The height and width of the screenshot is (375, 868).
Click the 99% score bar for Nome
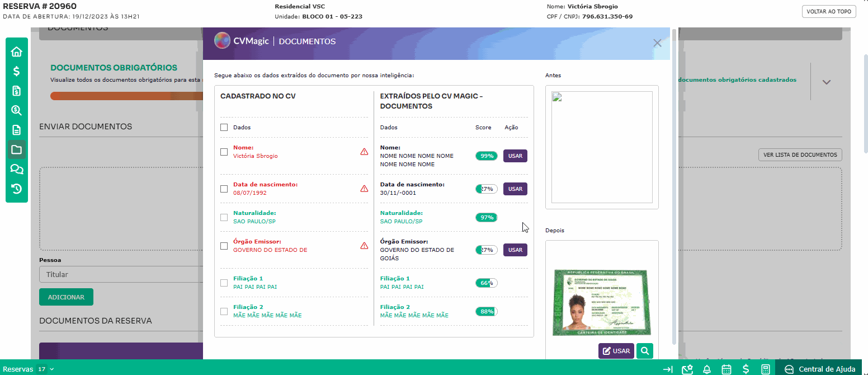coord(487,156)
